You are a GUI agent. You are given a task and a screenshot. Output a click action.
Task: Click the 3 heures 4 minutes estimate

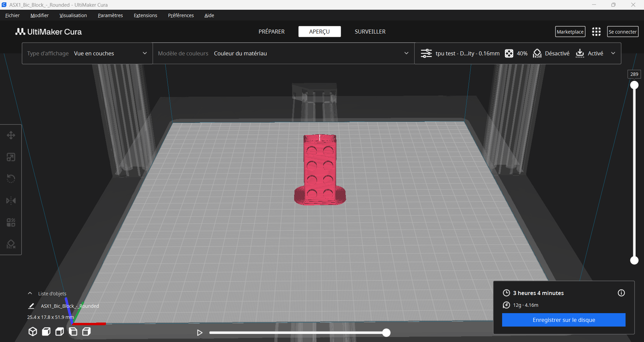coord(538,293)
